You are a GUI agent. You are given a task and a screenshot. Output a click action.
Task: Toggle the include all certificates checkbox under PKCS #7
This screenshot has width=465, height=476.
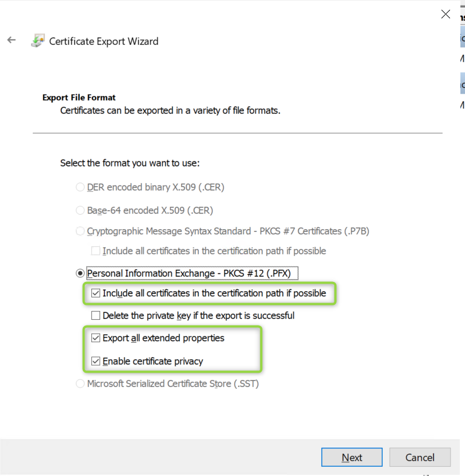click(95, 251)
